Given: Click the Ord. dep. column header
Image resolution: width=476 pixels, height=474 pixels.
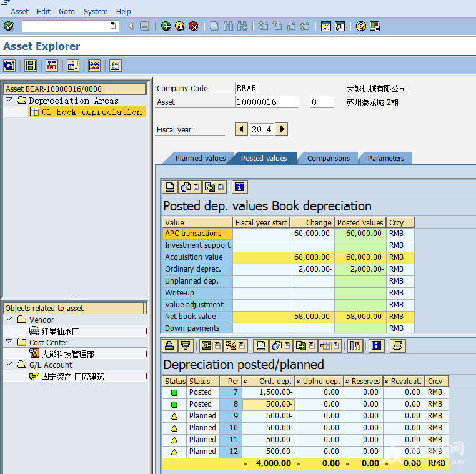Looking at the screenshot, I should 269,381.
